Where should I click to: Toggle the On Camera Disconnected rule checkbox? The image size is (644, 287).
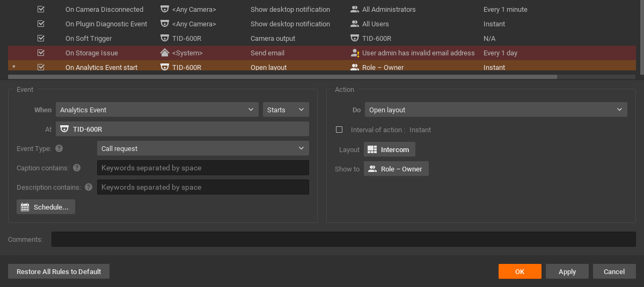pyautogui.click(x=41, y=9)
